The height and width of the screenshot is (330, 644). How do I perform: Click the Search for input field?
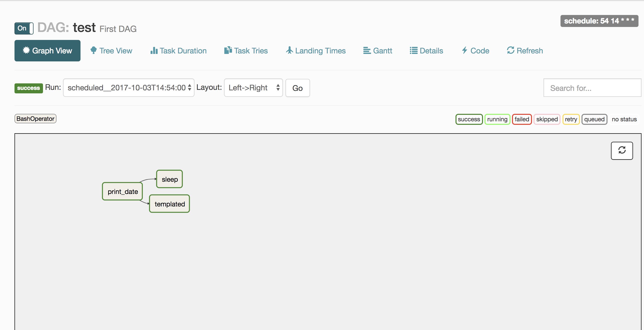592,88
